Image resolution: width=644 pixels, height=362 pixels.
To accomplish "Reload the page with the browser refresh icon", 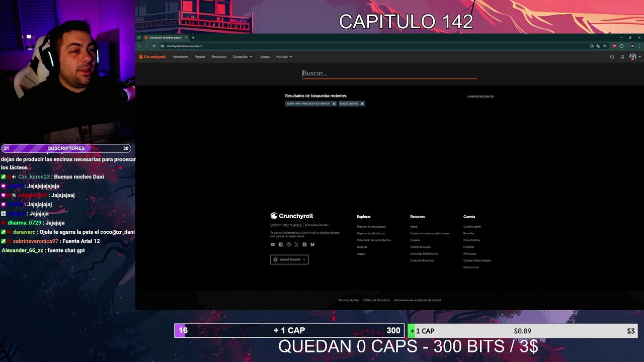I will tap(154, 46).
